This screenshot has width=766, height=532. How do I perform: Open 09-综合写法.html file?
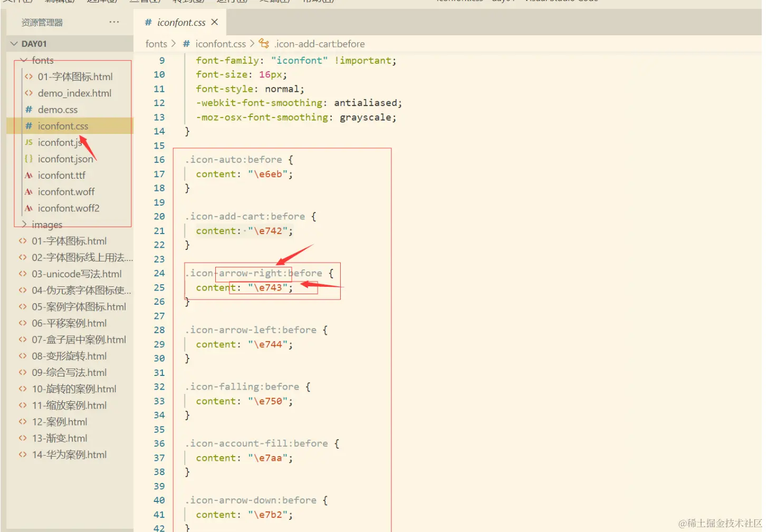tap(69, 372)
